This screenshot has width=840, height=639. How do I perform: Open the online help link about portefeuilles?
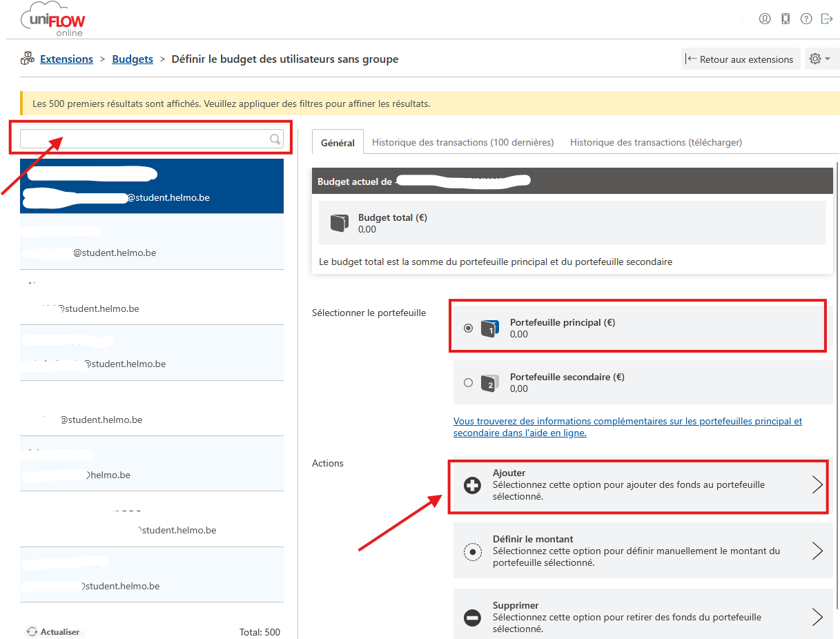click(x=627, y=427)
